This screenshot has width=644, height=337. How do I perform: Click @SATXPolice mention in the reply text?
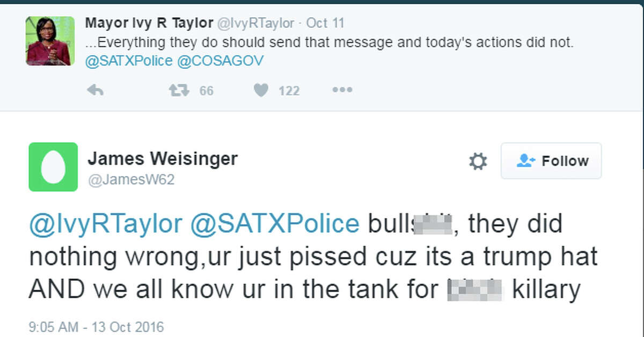coord(275,224)
